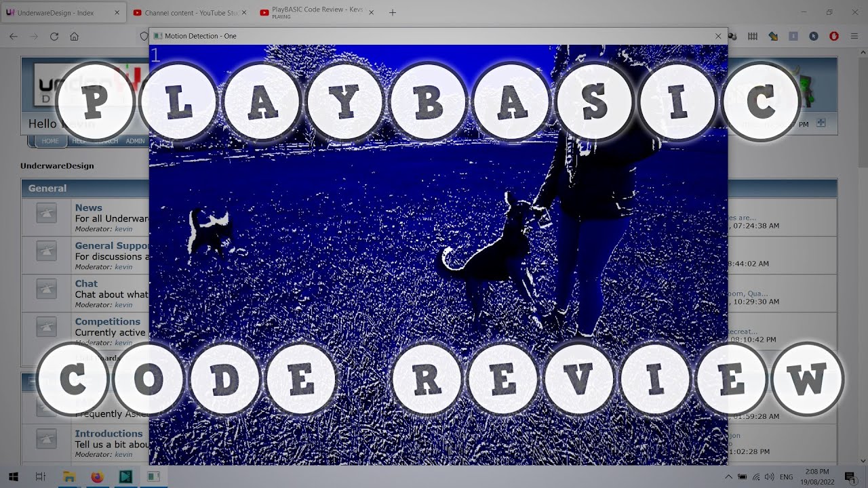Switch to Firefox in the taskbar

click(97, 477)
